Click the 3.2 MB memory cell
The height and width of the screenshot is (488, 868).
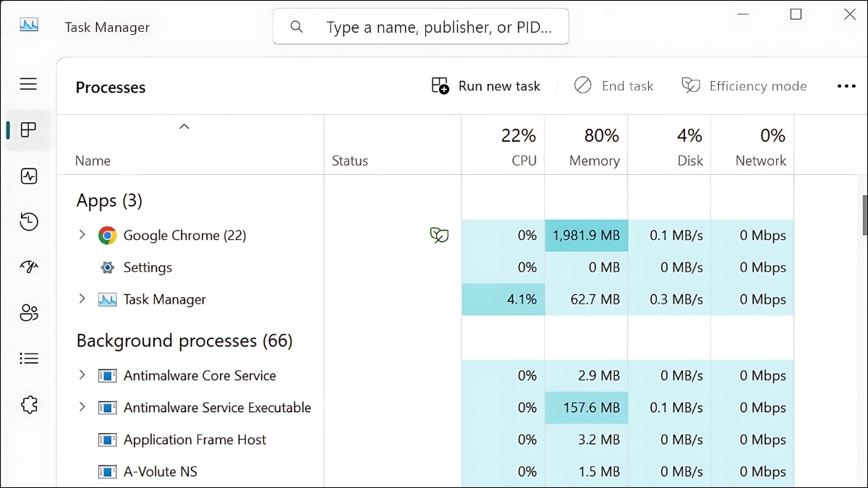[x=587, y=440]
